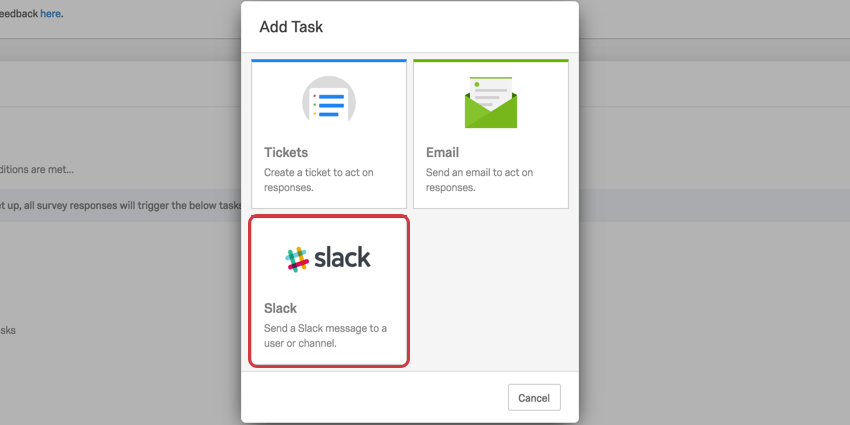Click the Tickets list icon
This screenshot has height=425, width=850.
pyautogui.click(x=329, y=99)
